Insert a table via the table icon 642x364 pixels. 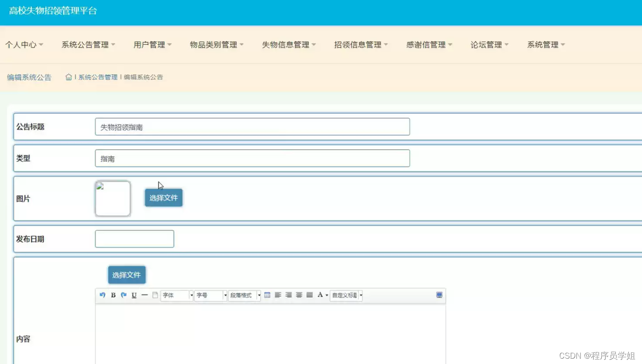(267, 295)
